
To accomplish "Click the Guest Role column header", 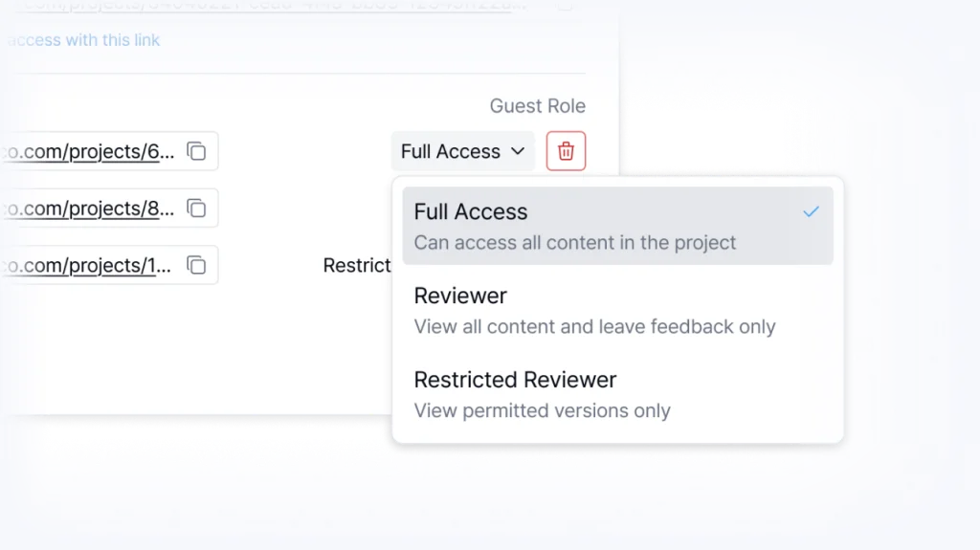I will coord(537,105).
